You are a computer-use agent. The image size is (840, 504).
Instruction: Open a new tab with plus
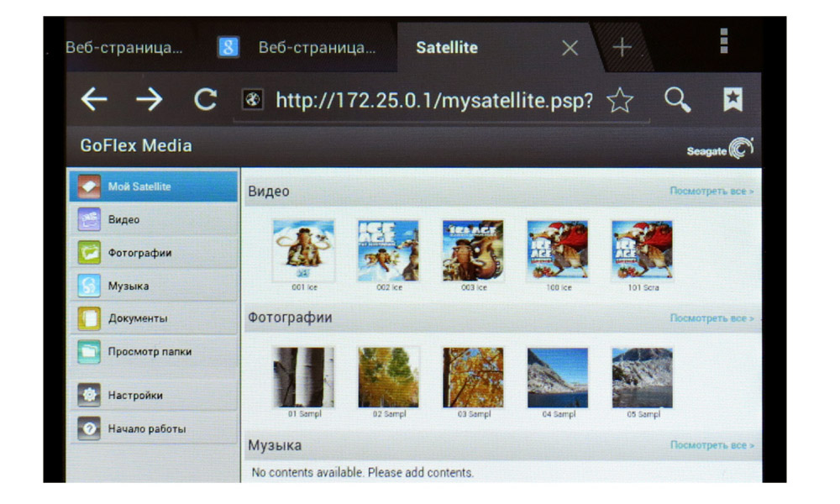(x=622, y=48)
